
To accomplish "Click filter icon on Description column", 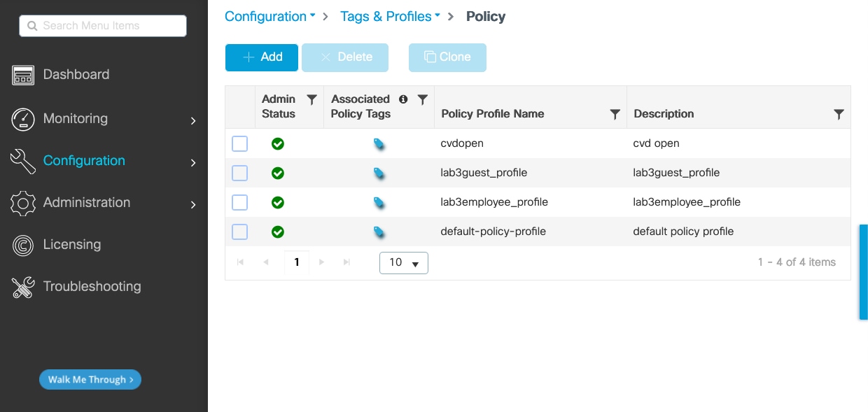I will tap(839, 114).
